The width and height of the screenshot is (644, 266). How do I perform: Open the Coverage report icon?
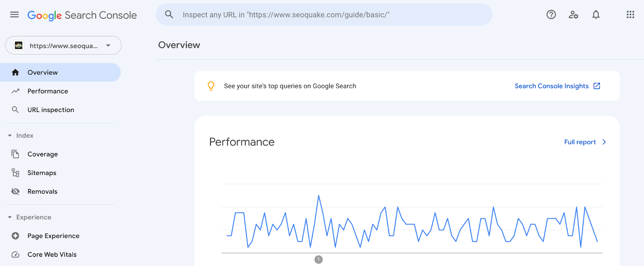coord(15,154)
